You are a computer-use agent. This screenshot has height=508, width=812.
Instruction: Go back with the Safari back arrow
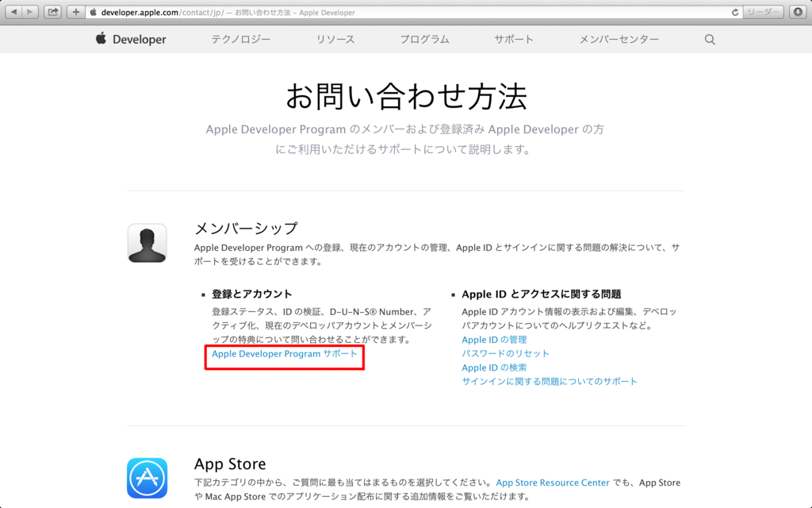tap(14, 12)
